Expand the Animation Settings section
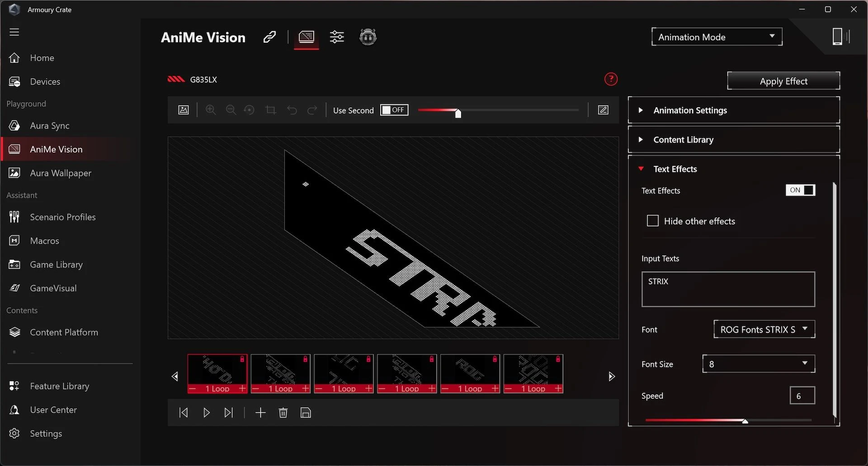Image resolution: width=868 pixels, height=466 pixels. pos(734,110)
